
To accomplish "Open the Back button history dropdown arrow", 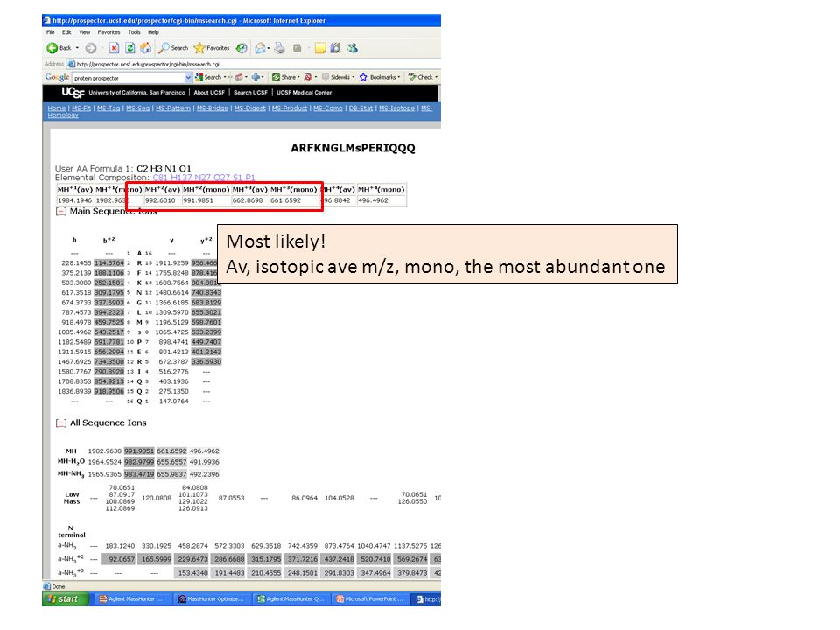I will click(77, 48).
